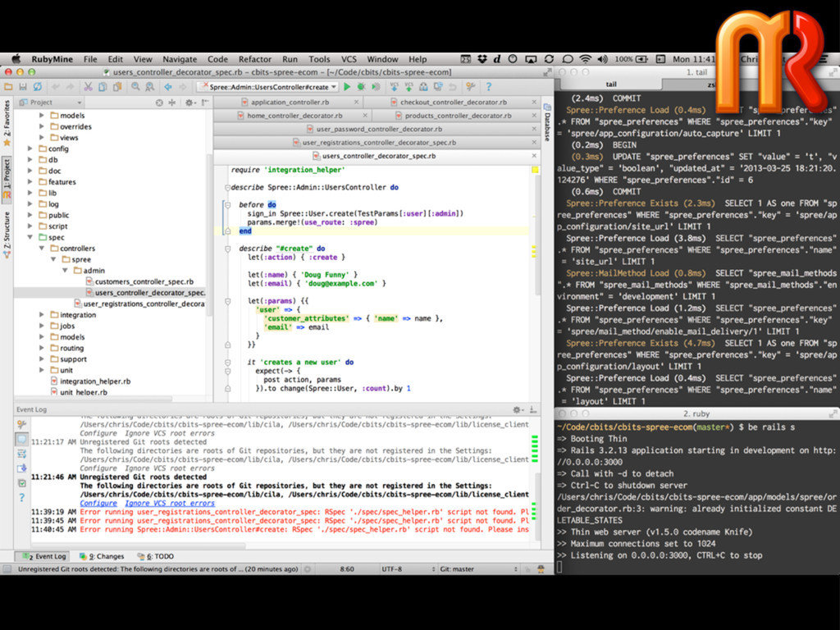This screenshot has height=630, width=840.
Task: Expand the integration folder
Action: point(42,315)
